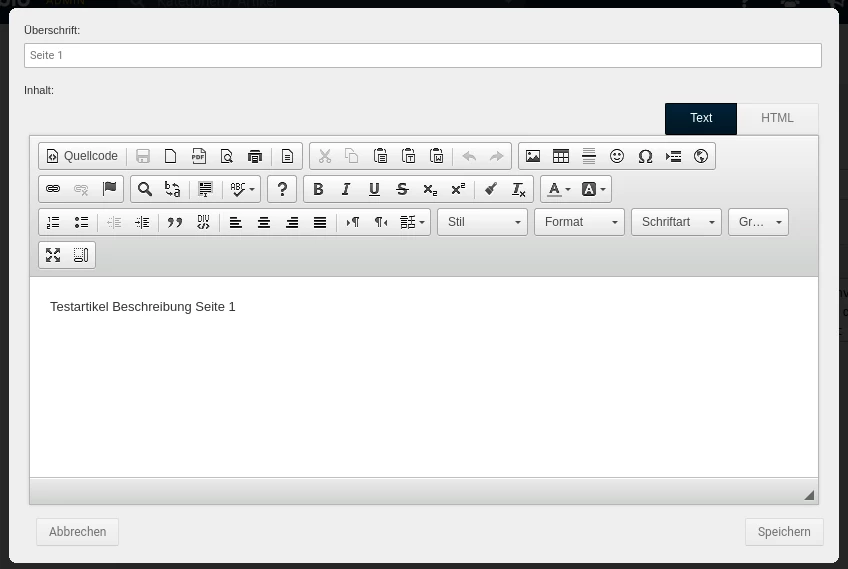Open the replace text tool

pos(173,189)
